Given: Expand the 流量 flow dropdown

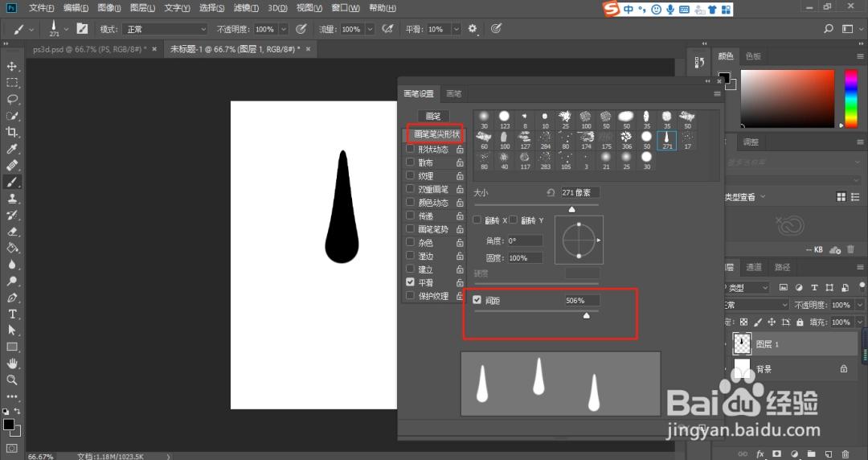Looking at the screenshot, I should click(370, 29).
